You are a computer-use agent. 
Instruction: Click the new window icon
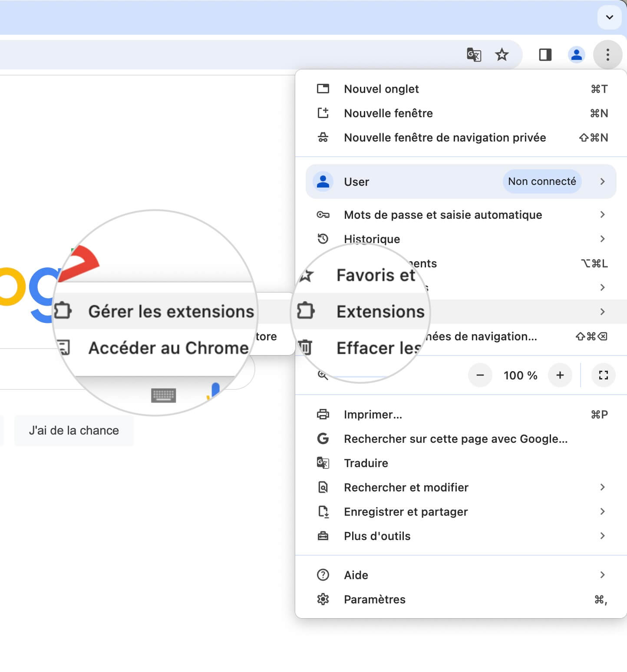tap(323, 113)
